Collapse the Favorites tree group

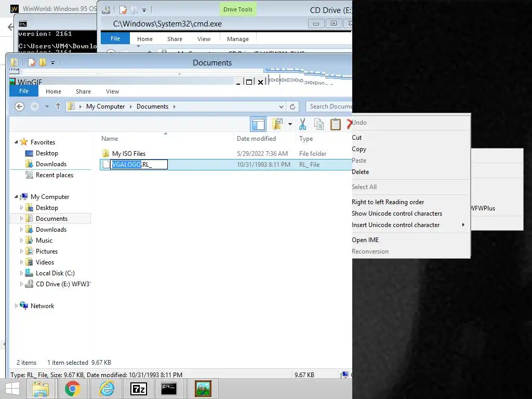pyautogui.click(x=16, y=142)
